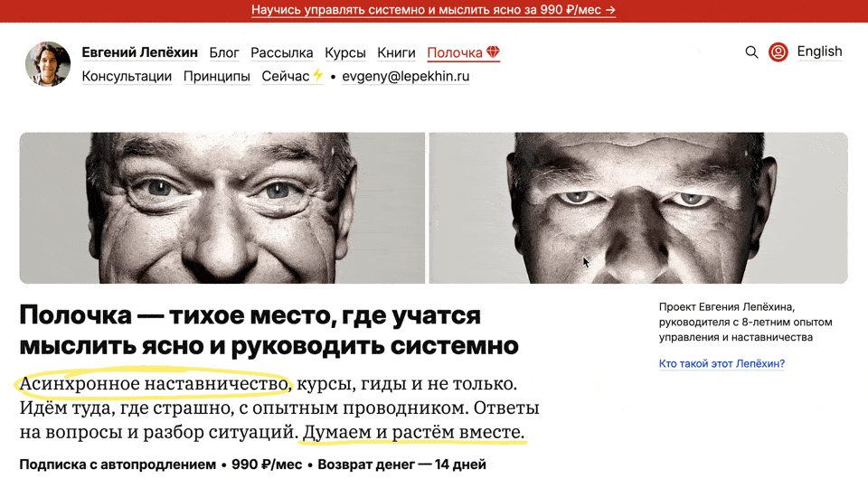Go to the Рассылка page
The image size is (868, 497).
click(282, 52)
